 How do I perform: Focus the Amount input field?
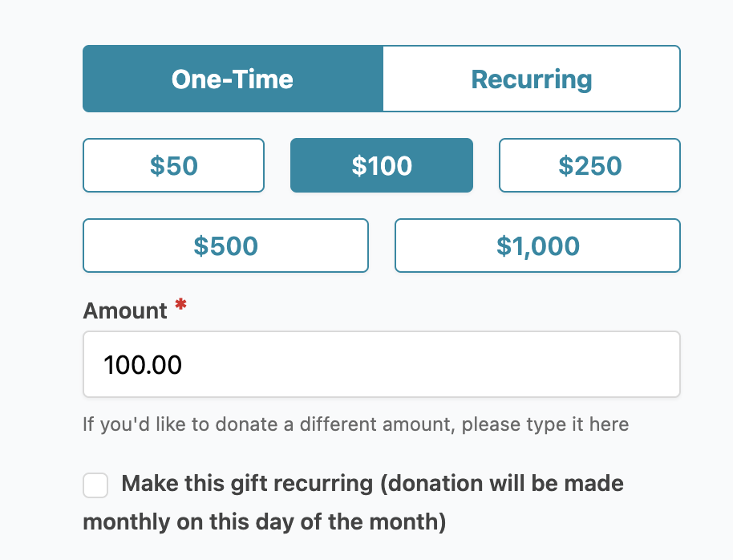382,365
